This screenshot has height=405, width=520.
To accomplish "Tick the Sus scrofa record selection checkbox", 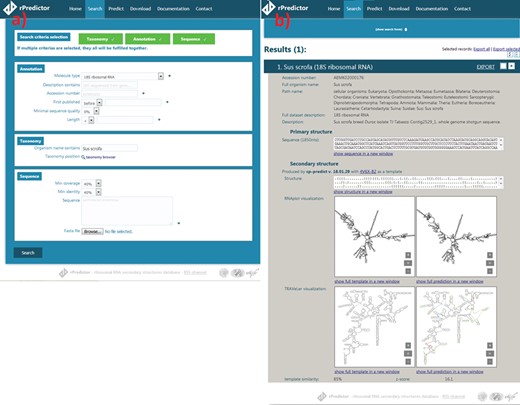I will (x=503, y=66).
